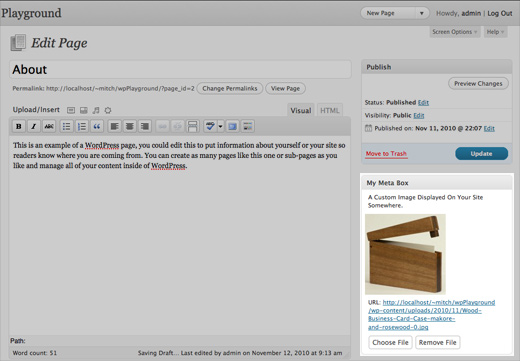The width and height of the screenshot is (520, 361).
Task: Click the Playground site title
Action: pyautogui.click(x=31, y=13)
